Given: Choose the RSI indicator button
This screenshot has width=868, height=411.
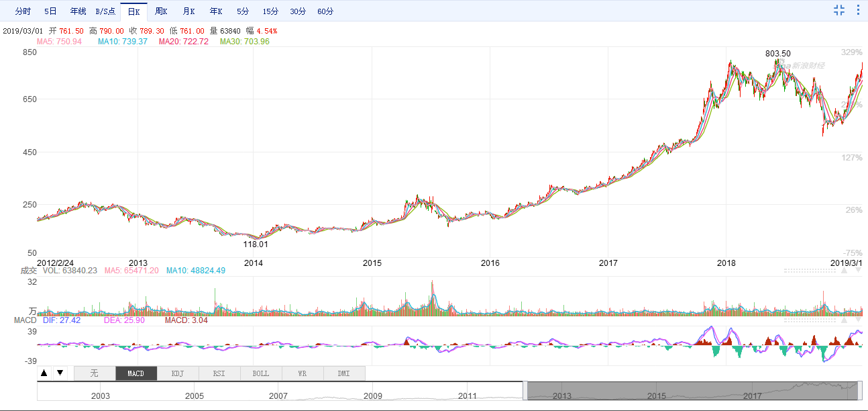Looking at the screenshot, I should (x=219, y=373).
